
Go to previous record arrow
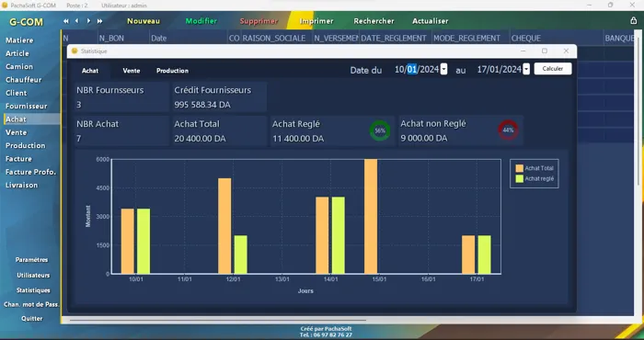tap(76, 21)
